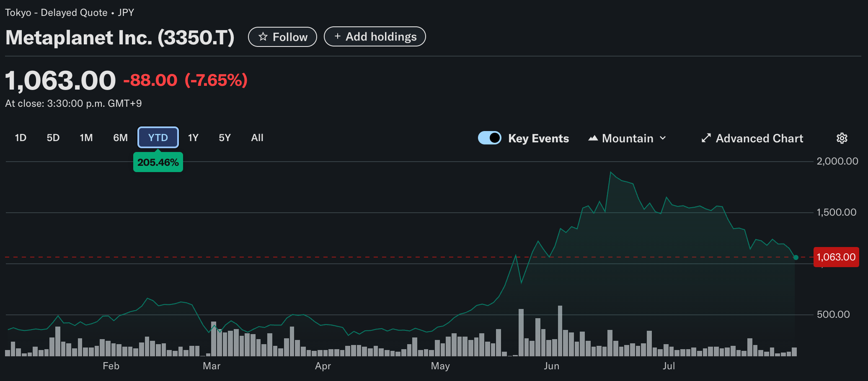Switch to the 6M range
The width and height of the screenshot is (868, 381).
click(120, 138)
